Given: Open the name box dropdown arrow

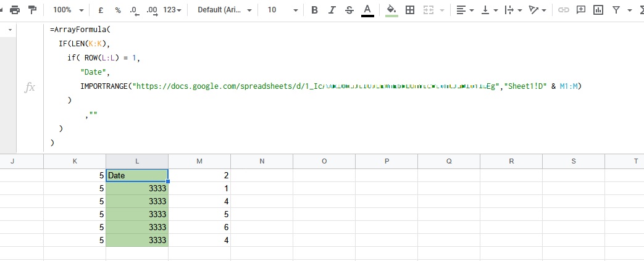Looking at the screenshot, I should pos(10,30).
